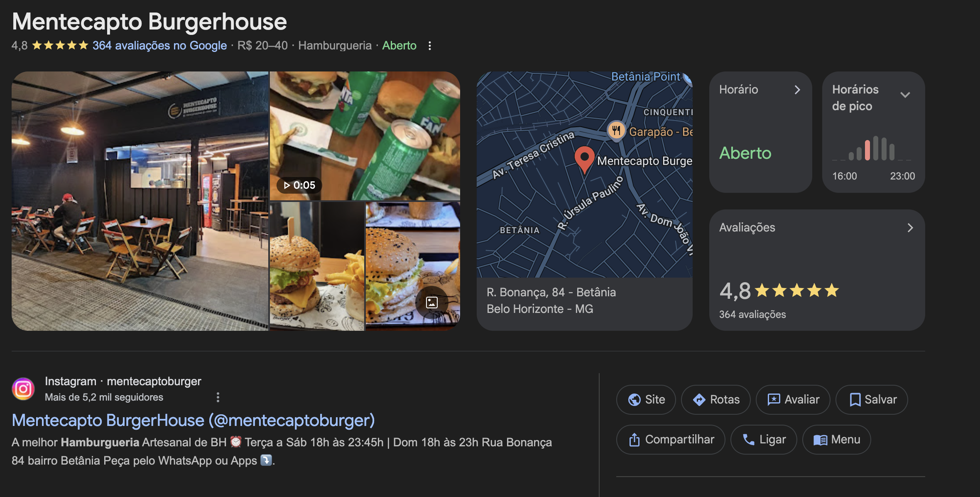This screenshot has height=497, width=980.
Task: Click the highlighted red peak-hours bar
Action: [867, 150]
